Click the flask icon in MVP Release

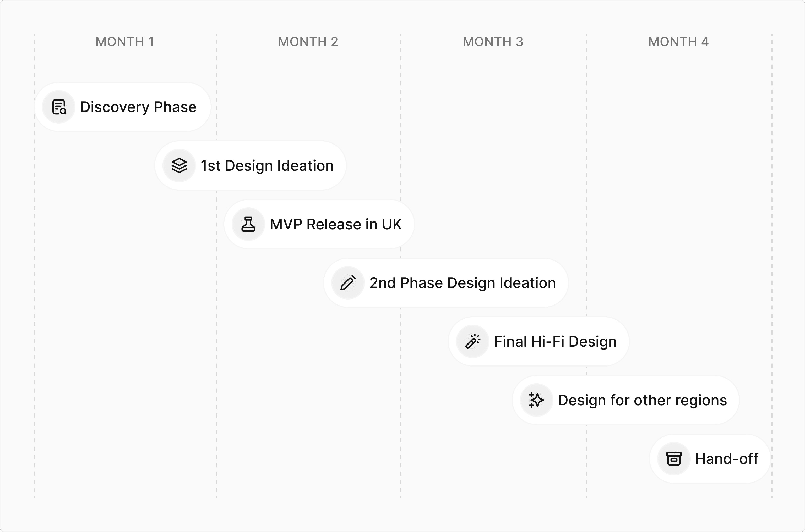pyautogui.click(x=248, y=224)
